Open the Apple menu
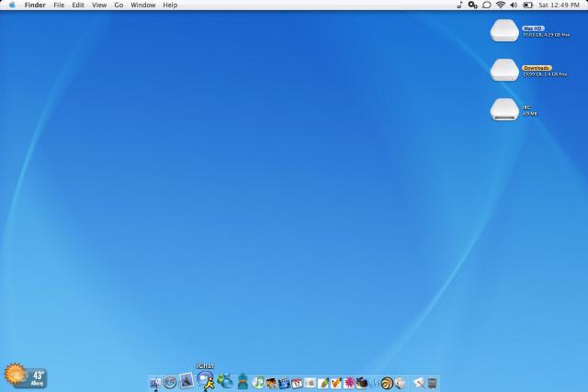588x392 pixels. point(12,5)
